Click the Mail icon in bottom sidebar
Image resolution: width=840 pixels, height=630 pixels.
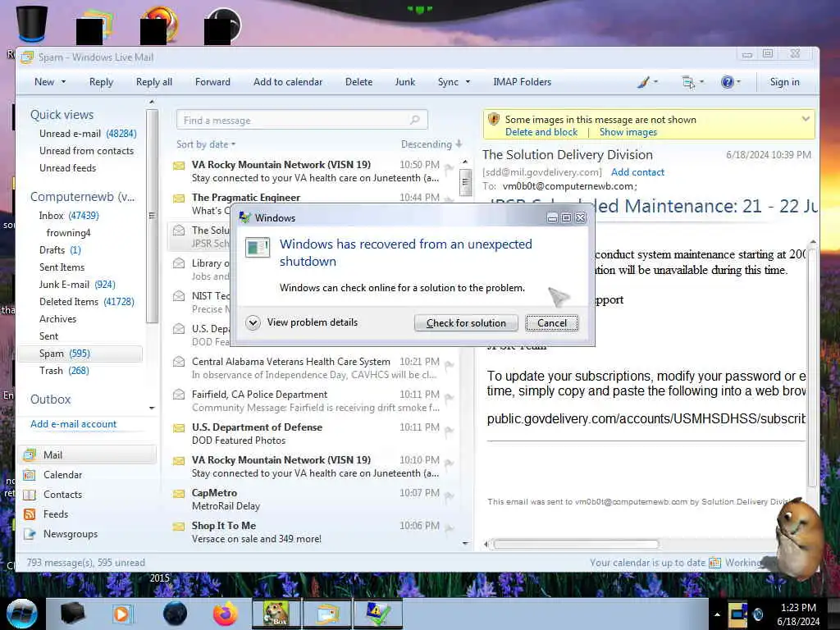(x=30, y=454)
